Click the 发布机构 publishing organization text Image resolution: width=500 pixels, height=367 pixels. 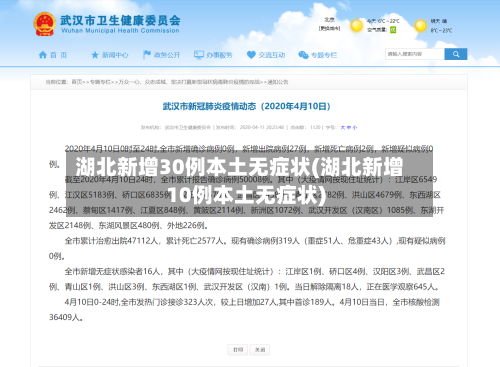tap(176, 127)
